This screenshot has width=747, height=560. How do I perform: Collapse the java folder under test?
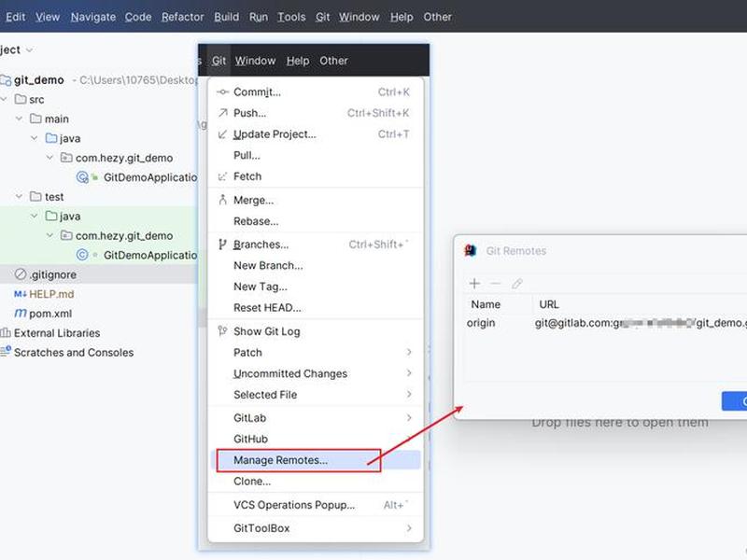tap(35, 216)
